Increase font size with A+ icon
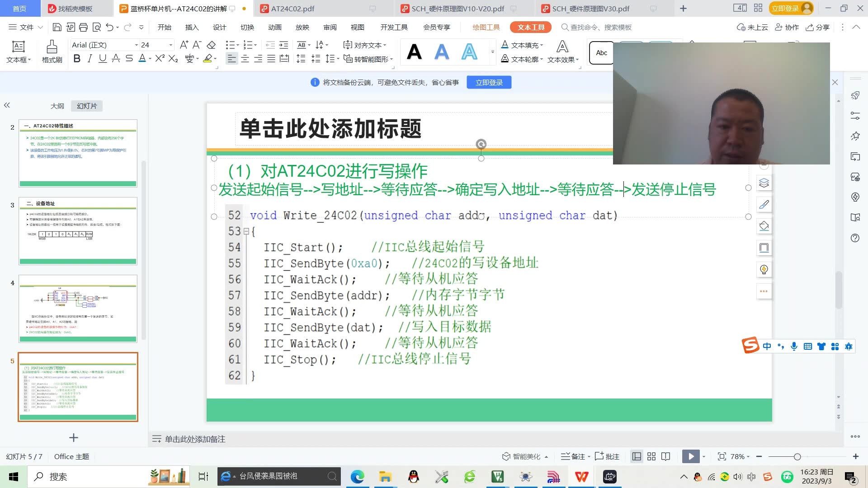Viewport: 868px width, 488px height. coord(184,45)
